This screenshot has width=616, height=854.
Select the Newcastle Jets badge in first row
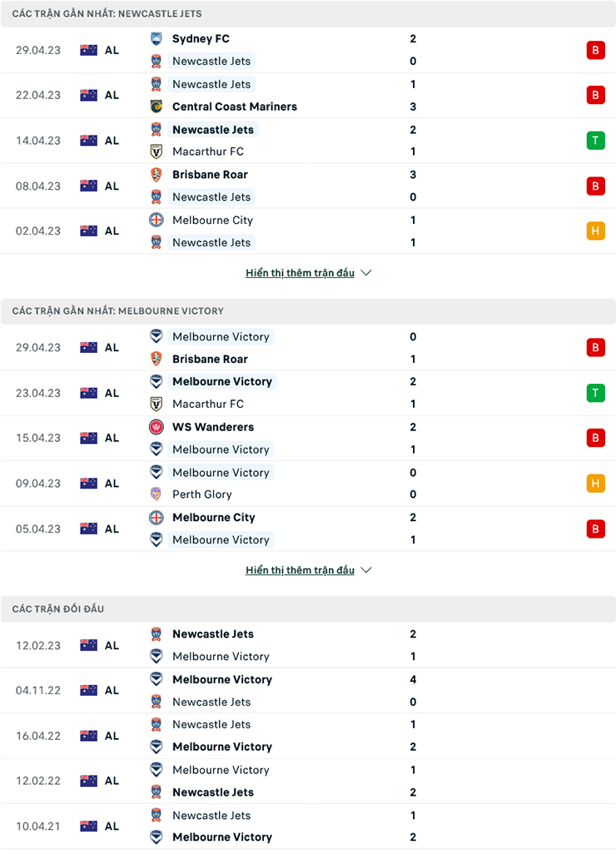tap(158, 61)
